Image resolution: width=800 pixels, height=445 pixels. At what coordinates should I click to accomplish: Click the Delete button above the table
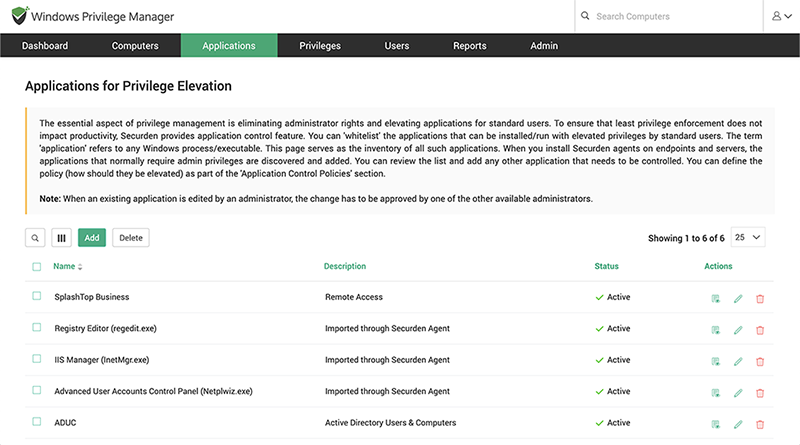click(x=130, y=238)
